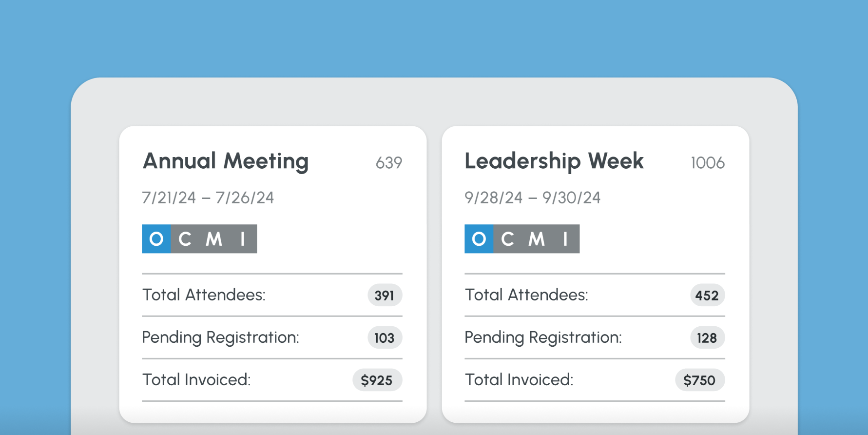Open the Annual Meeting event title
This screenshot has width=868, height=435.
tap(226, 161)
